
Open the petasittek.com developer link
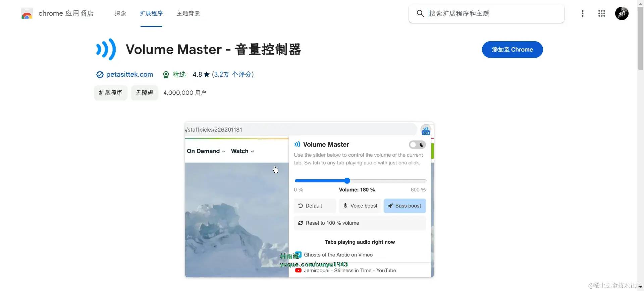pyautogui.click(x=129, y=74)
